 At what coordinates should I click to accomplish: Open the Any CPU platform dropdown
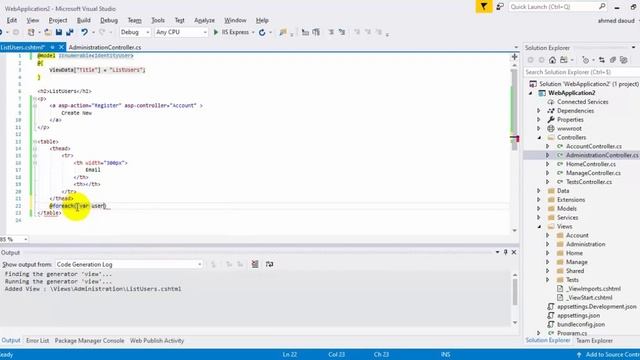coord(182,32)
